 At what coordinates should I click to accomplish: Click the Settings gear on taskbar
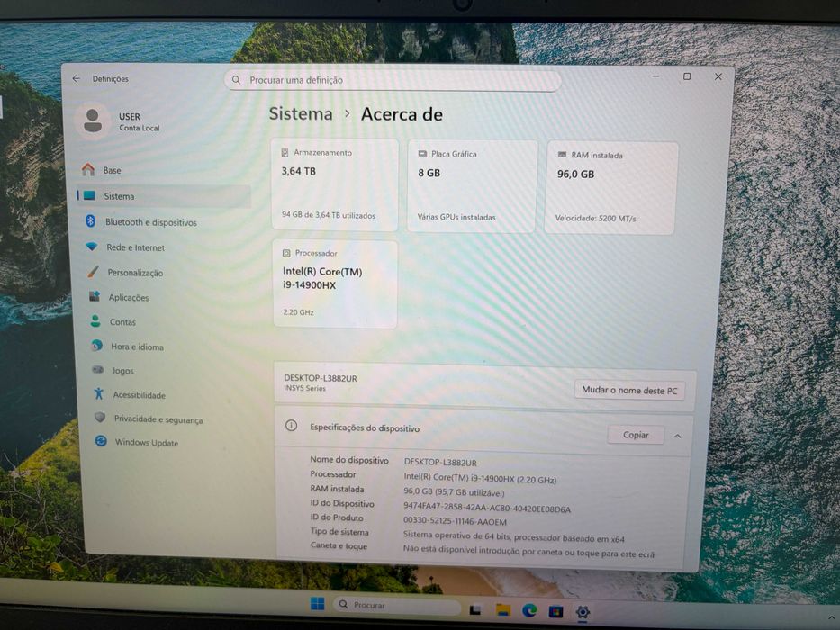[583, 612]
